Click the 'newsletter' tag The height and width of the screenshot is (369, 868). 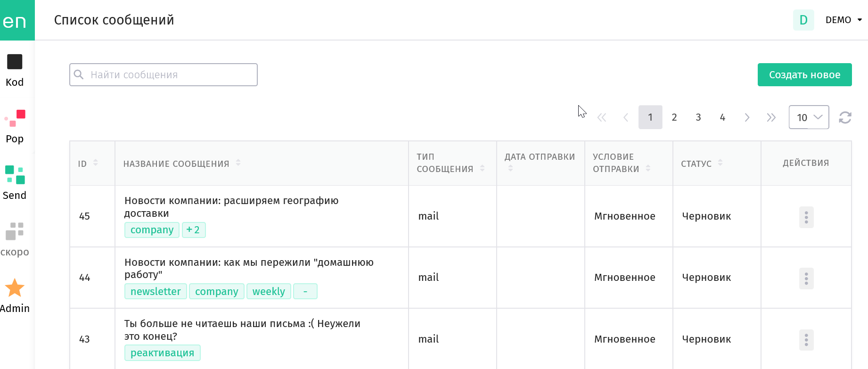pos(156,291)
